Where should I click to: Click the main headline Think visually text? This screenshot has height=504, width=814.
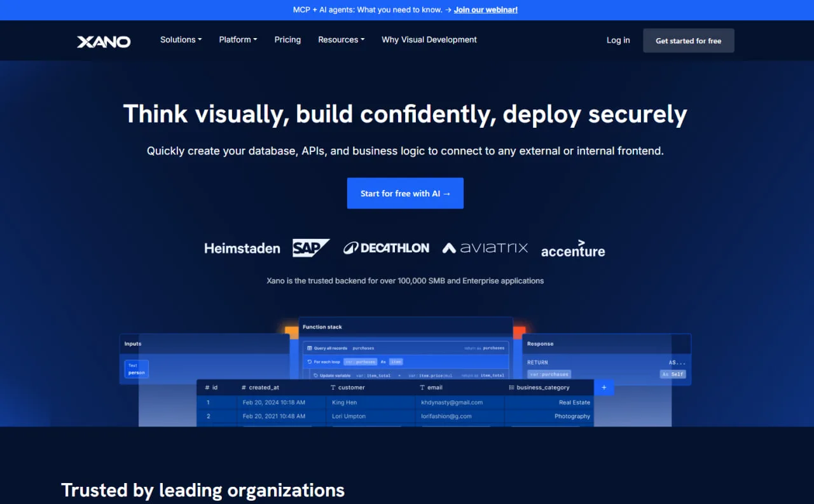pos(405,114)
